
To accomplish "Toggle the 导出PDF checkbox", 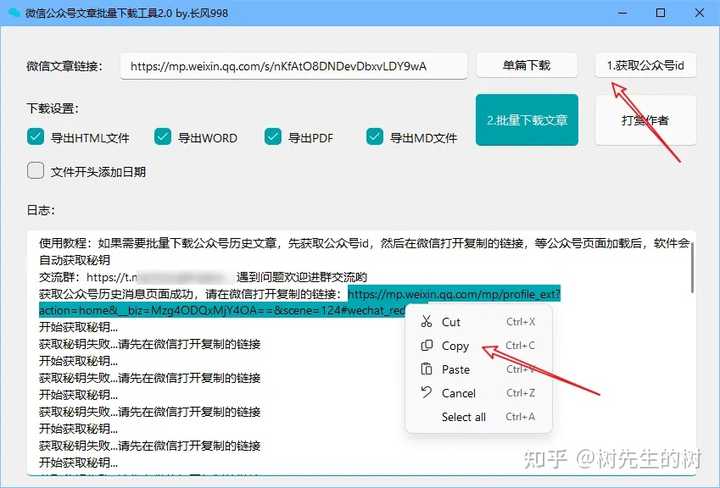I will tap(273, 136).
